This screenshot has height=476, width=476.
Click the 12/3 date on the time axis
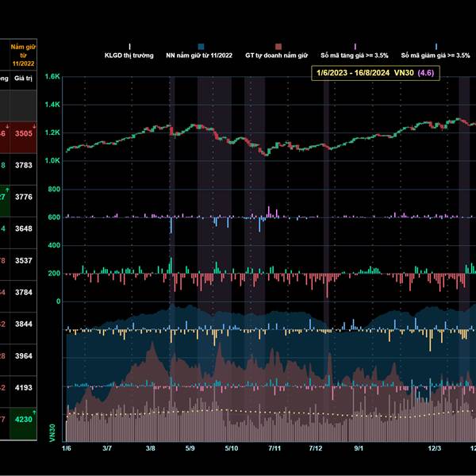pos(435,448)
